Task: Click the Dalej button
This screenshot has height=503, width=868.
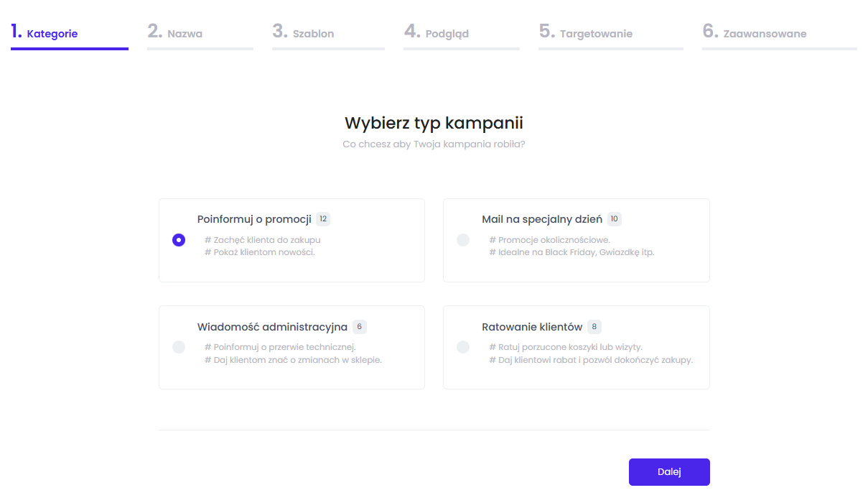Action: coord(669,472)
